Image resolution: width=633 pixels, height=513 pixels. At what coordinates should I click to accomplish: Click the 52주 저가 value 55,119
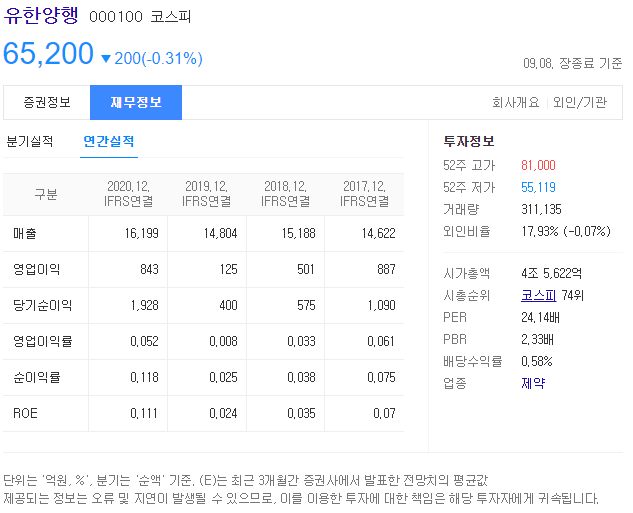(x=538, y=187)
